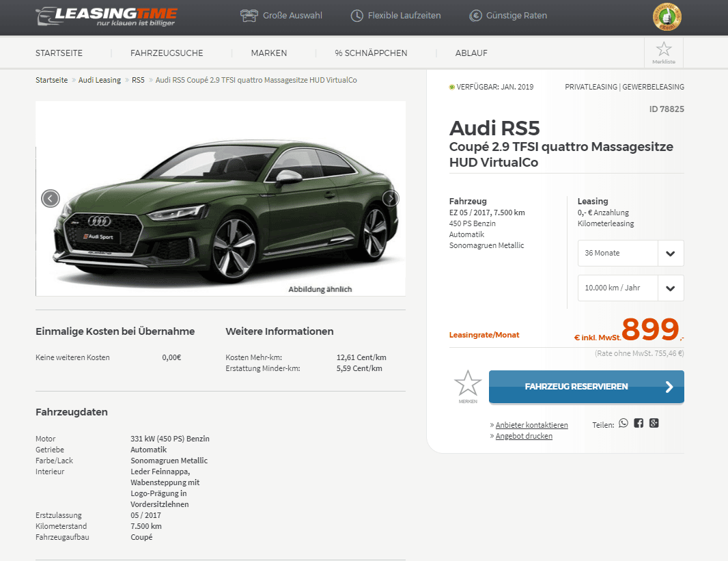Click the Abbildung ähnlich caption
Image resolution: width=728 pixels, height=561 pixels.
(320, 289)
